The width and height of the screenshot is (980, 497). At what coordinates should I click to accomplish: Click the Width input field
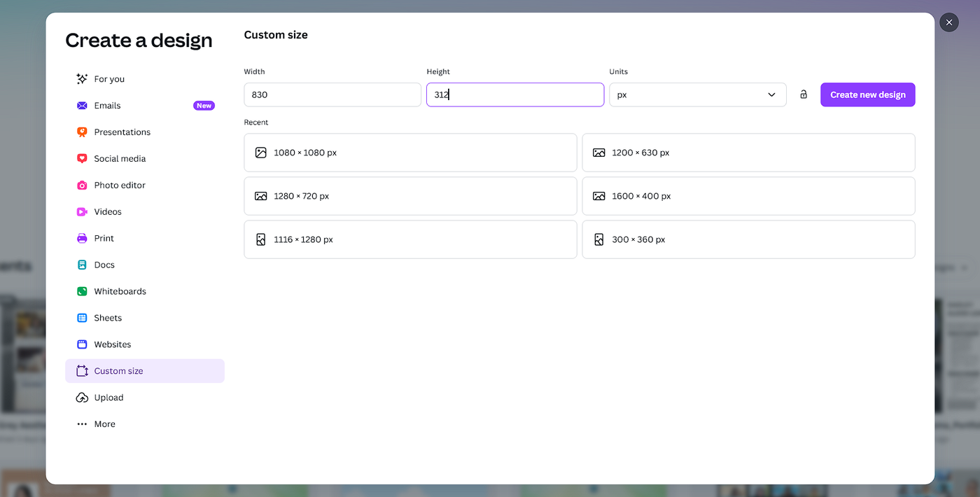[x=332, y=94]
